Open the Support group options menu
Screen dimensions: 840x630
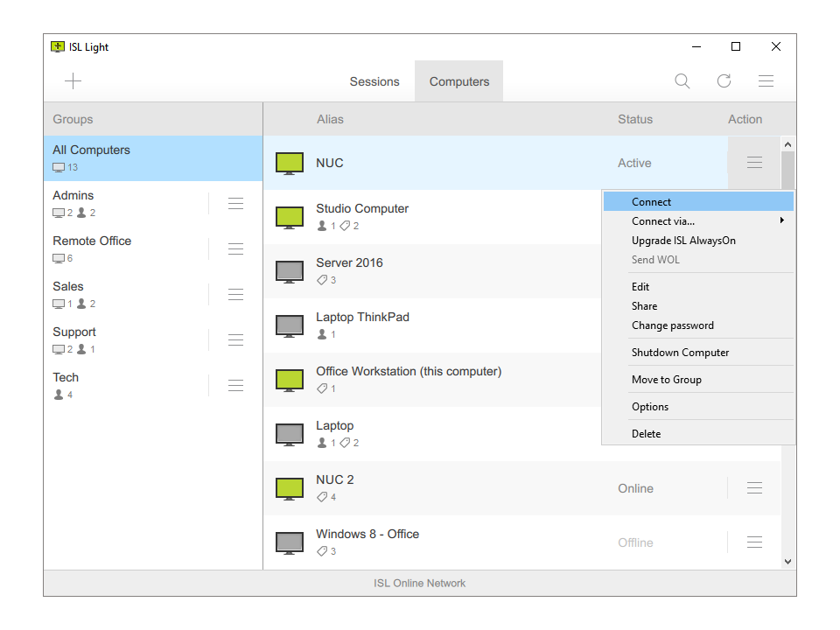[235, 339]
